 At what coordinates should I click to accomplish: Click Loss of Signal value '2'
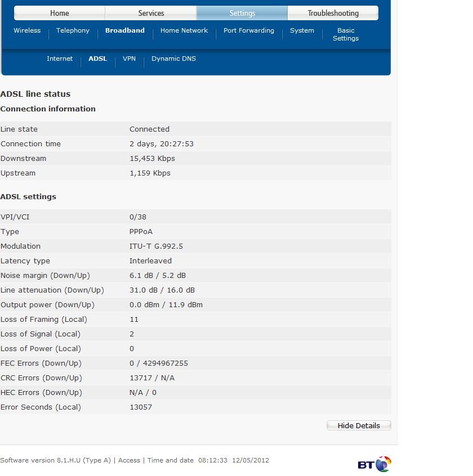[x=132, y=334]
